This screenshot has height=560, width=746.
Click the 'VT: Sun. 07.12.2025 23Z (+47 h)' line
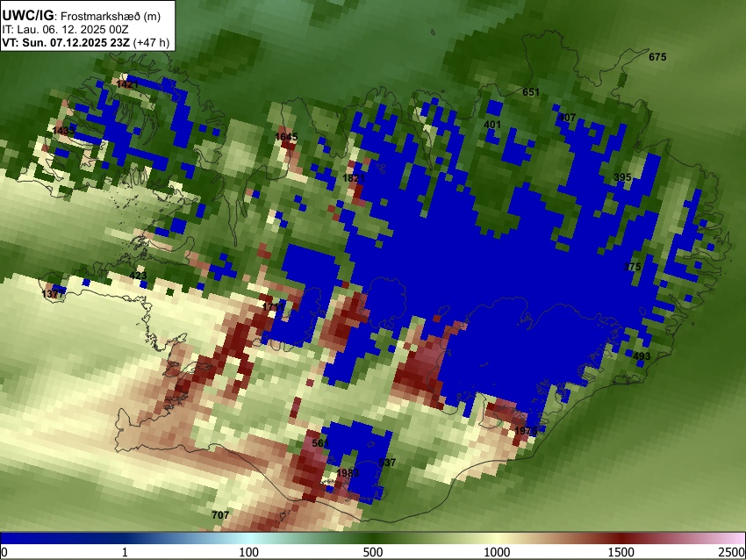(x=86, y=42)
